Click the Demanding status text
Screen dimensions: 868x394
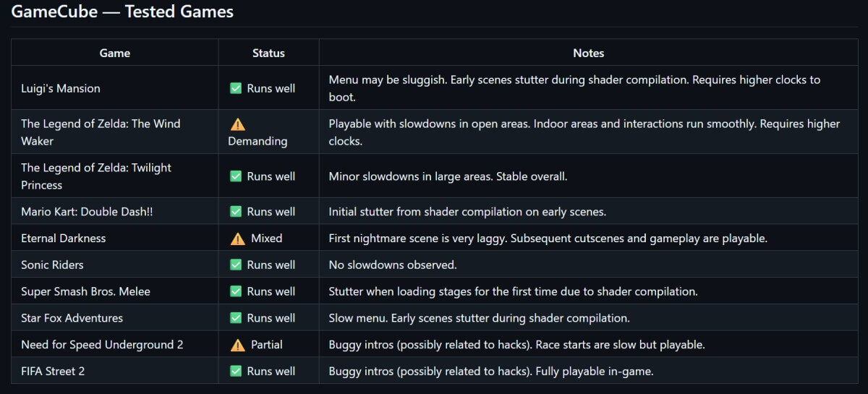(258, 141)
